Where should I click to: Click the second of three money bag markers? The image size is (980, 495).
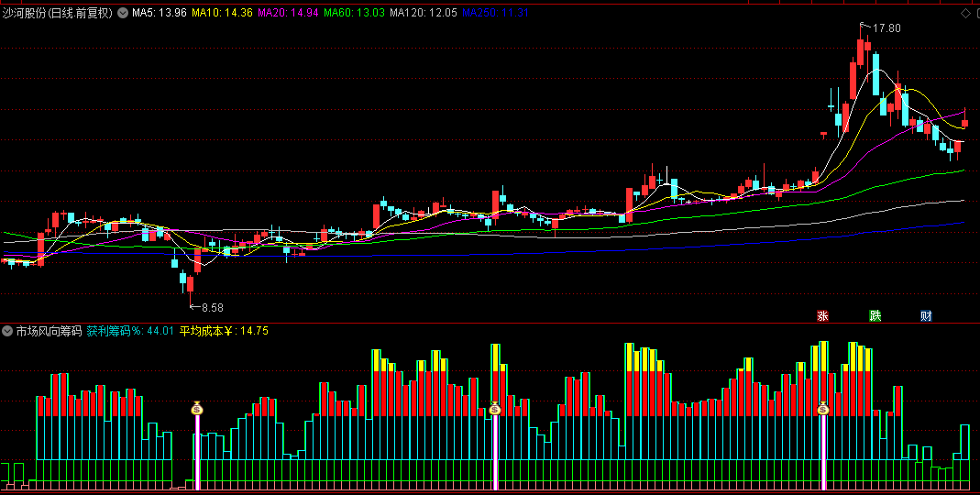[495, 409]
